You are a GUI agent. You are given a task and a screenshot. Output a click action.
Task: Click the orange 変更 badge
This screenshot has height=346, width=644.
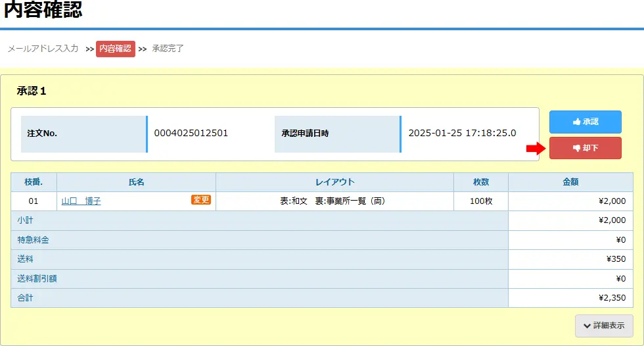coord(201,200)
